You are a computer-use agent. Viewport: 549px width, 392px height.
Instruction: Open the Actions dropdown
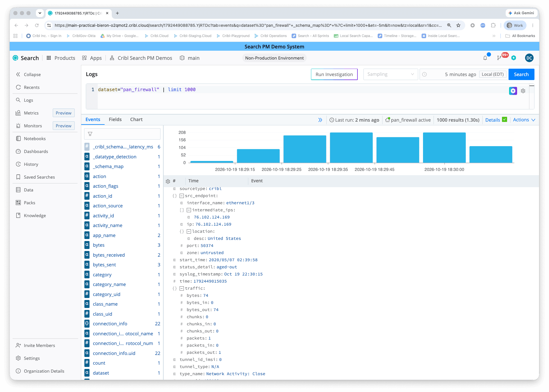pos(524,120)
